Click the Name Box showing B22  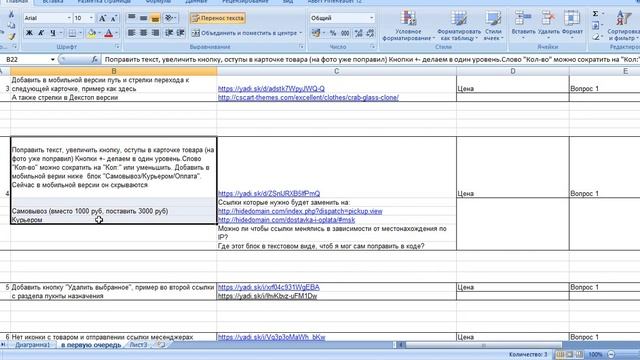[27, 60]
